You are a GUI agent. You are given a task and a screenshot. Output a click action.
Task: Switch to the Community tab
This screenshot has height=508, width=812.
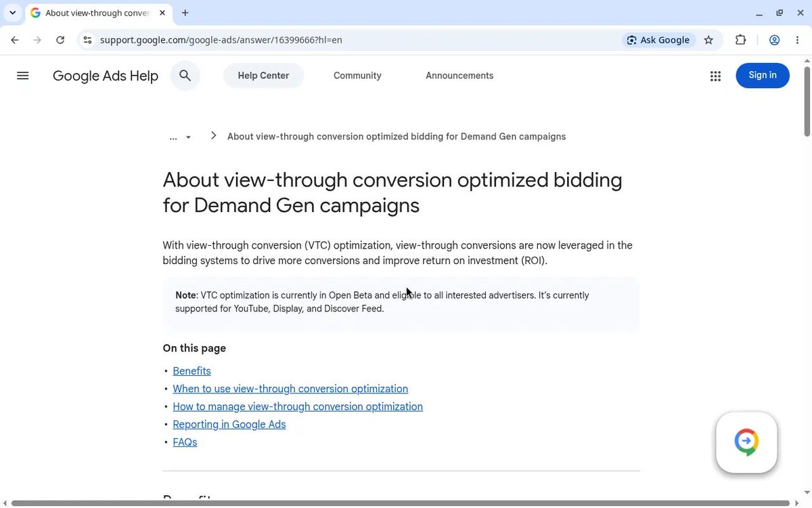(x=357, y=76)
